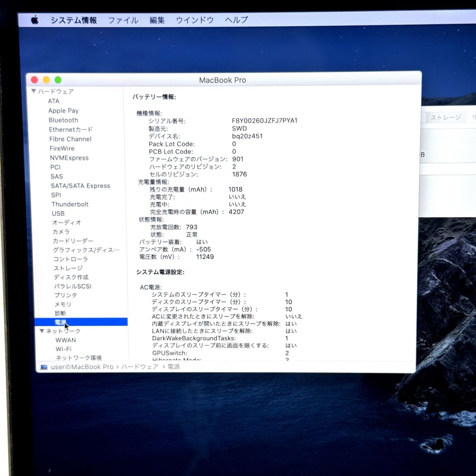Click the DarkWakeBackgroundTasks row label
Image resolution: width=476 pixels, height=476 pixels.
click(x=194, y=338)
